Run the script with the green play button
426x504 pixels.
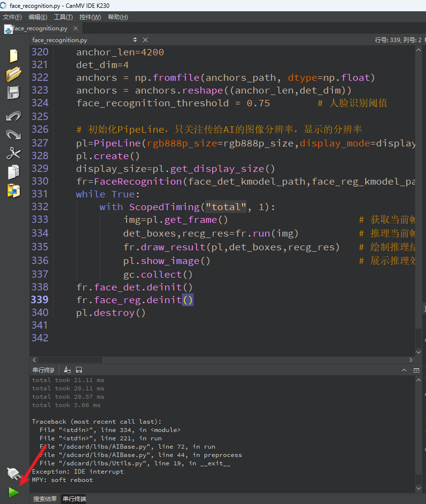14,492
